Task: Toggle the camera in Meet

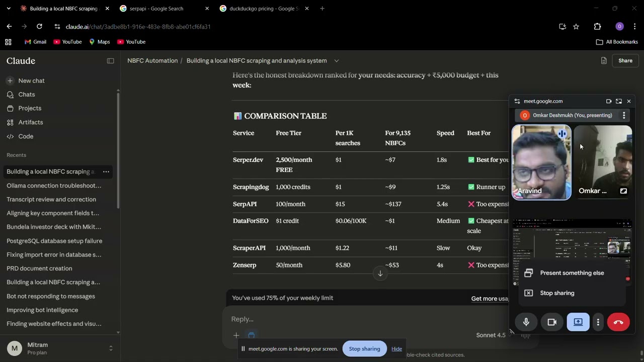Action: [x=552, y=322]
